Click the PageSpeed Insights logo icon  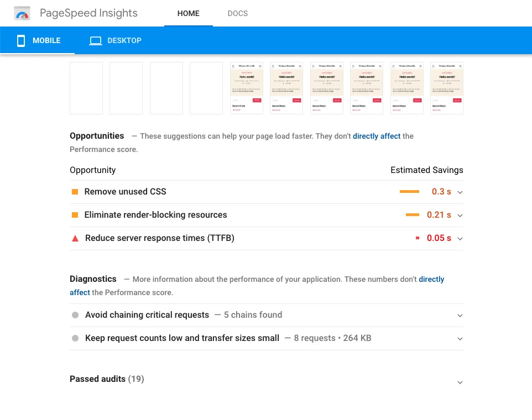[x=22, y=13]
